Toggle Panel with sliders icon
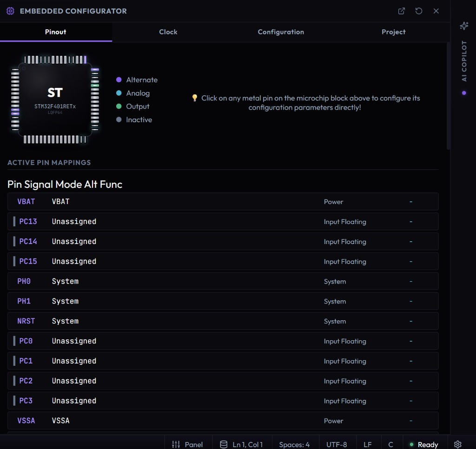476x449 pixels. 176,444
